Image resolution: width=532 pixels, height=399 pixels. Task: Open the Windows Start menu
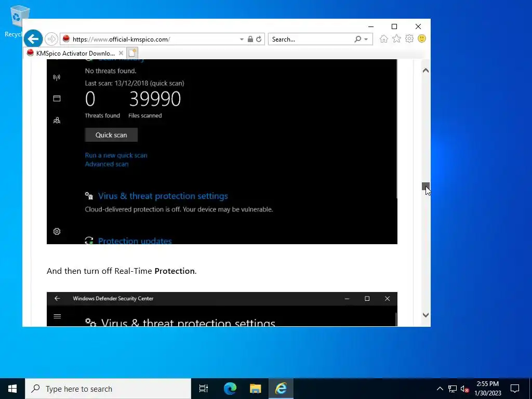pos(12,389)
